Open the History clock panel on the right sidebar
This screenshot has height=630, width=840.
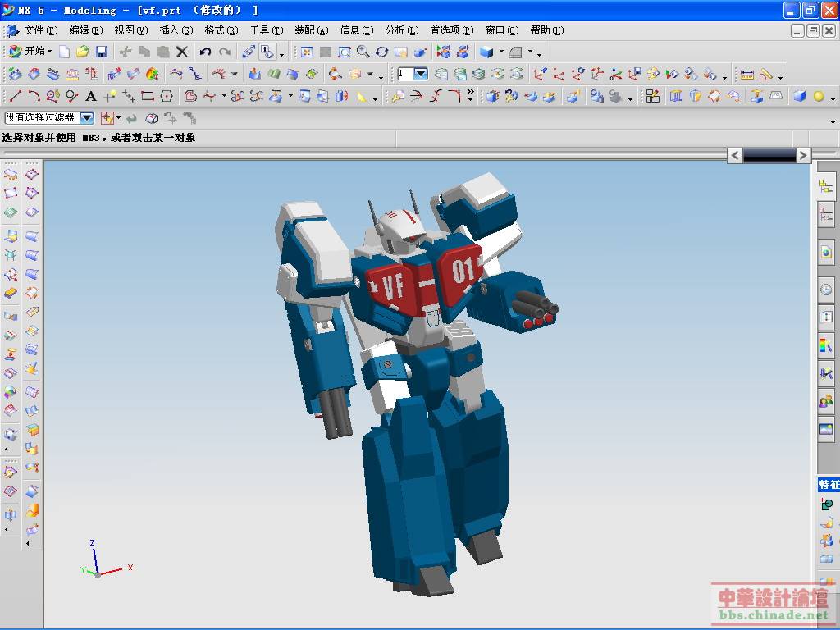click(826, 290)
